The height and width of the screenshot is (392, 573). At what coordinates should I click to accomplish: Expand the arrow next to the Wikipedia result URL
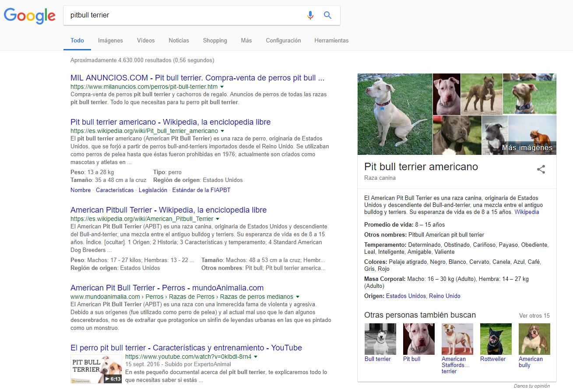(x=222, y=130)
